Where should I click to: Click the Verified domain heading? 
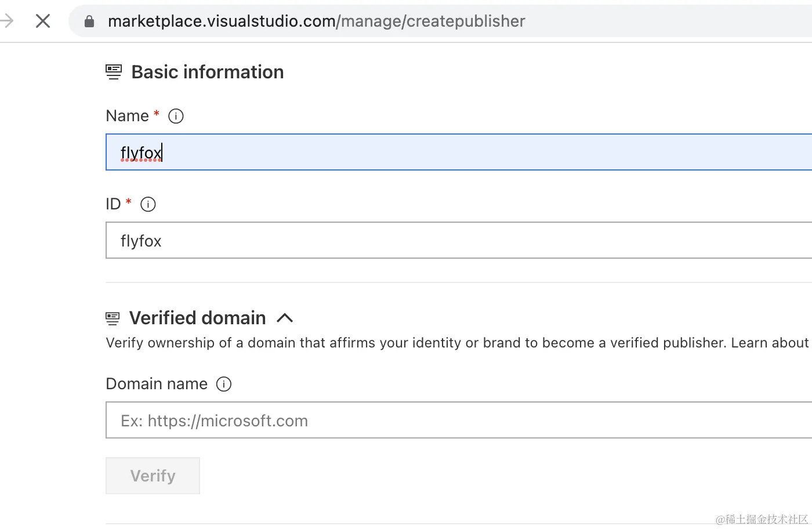(x=197, y=318)
